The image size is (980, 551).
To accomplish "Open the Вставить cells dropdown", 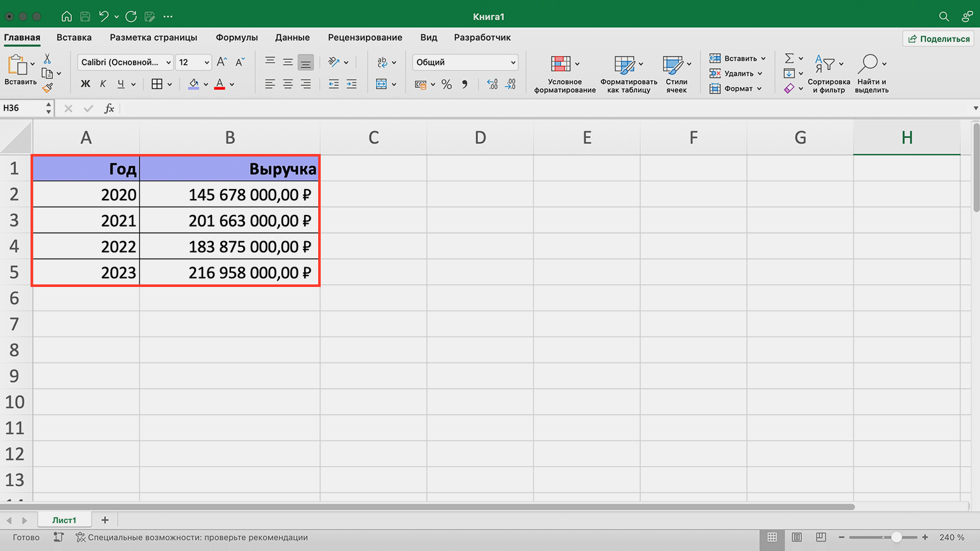I will [738, 59].
